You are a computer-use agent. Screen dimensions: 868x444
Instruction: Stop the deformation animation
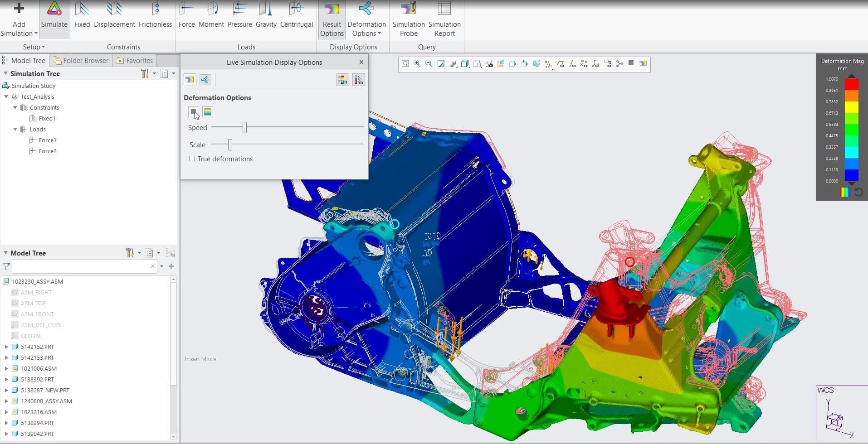point(194,112)
